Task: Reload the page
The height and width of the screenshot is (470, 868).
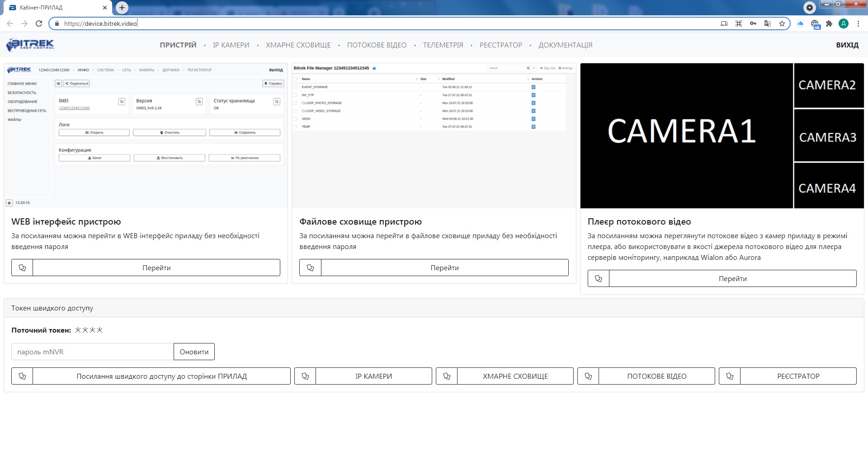Action: pyautogui.click(x=39, y=23)
